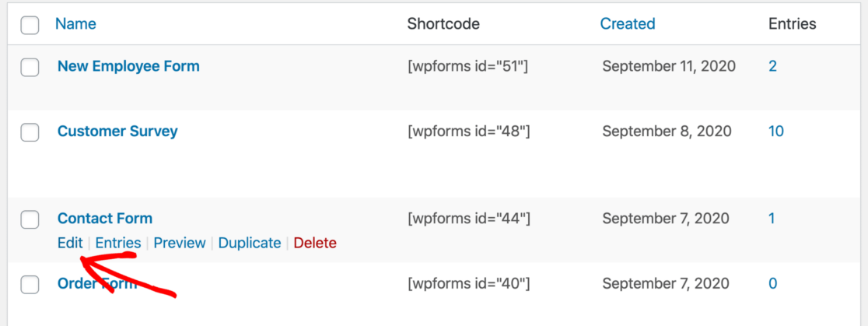The height and width of the screenshot is (326, 868).
Task: Delete the Contact Form
Action: point(315,243)
